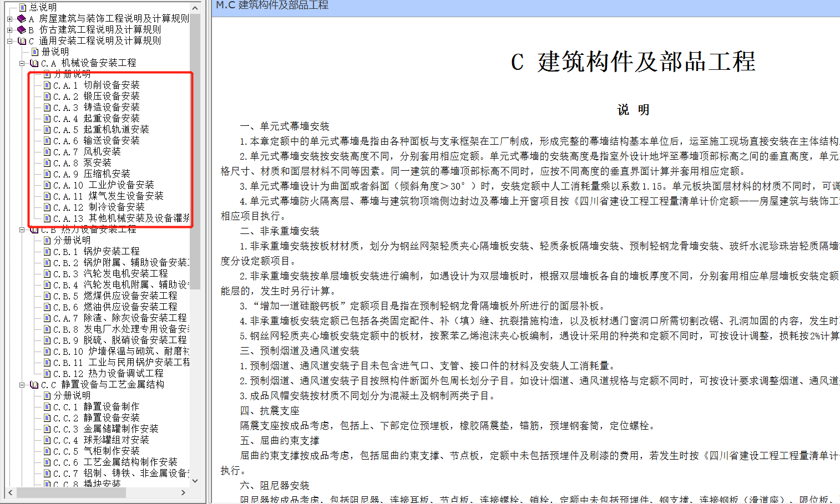The image size is (840, 504).
Task: Click the page icon of C.B.1 锅炉安装工程
Action: pos(47,251)
